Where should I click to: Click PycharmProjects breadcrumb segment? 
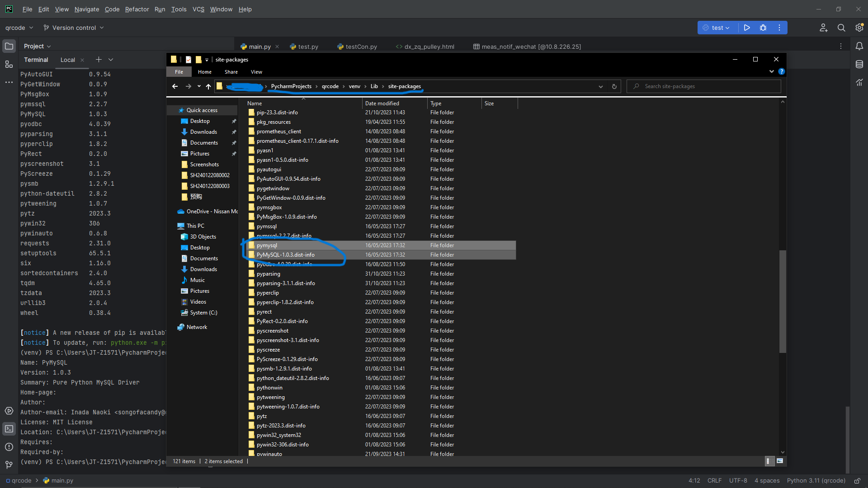291,86
